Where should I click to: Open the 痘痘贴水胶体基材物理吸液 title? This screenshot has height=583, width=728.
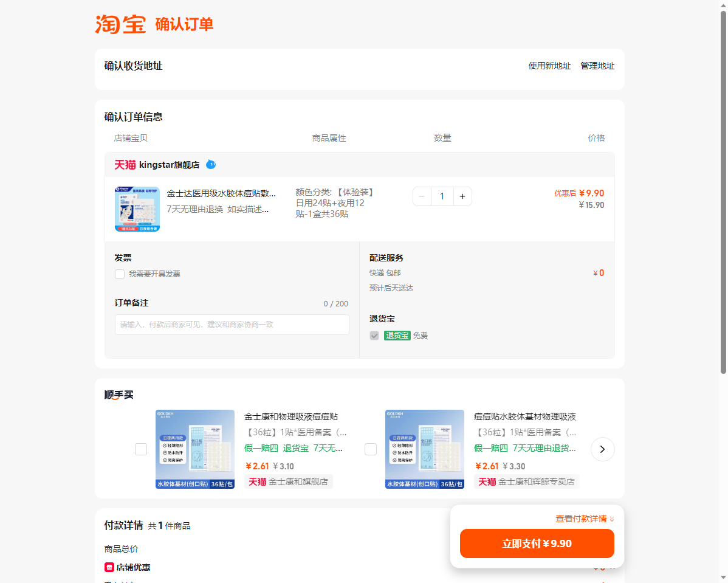tap(524, 416)
